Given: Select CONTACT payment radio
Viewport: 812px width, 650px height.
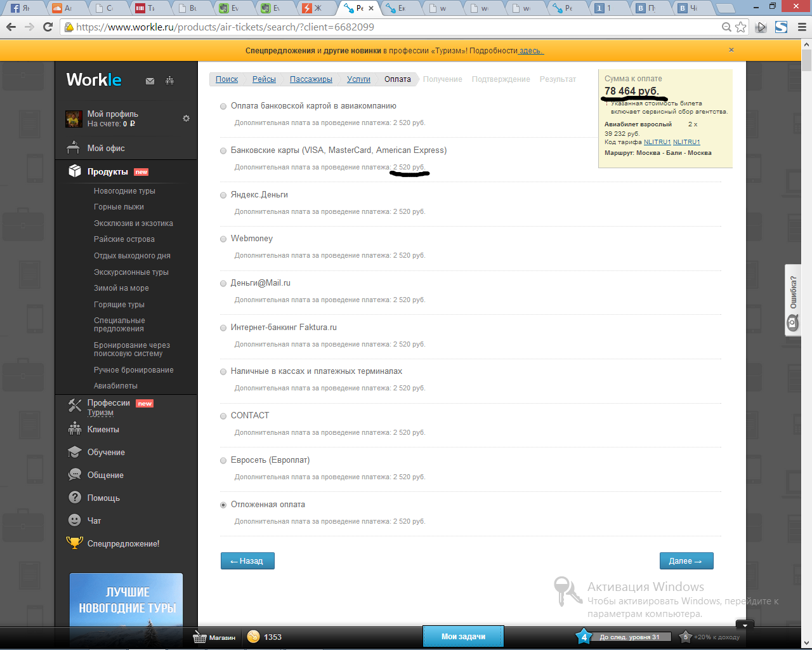Looking at the screenshot, I should [x=223, y=416].
